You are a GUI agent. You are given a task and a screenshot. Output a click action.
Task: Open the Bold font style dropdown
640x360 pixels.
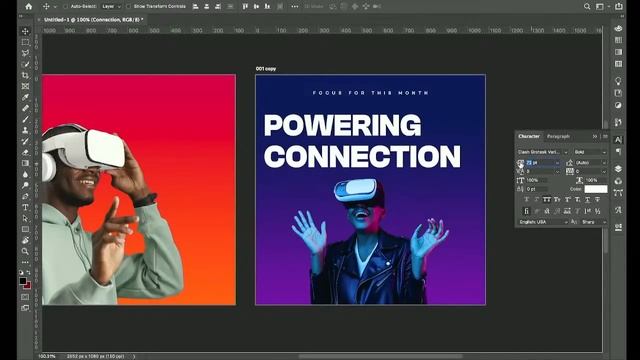pyautogui.click(x=590, y=152)
